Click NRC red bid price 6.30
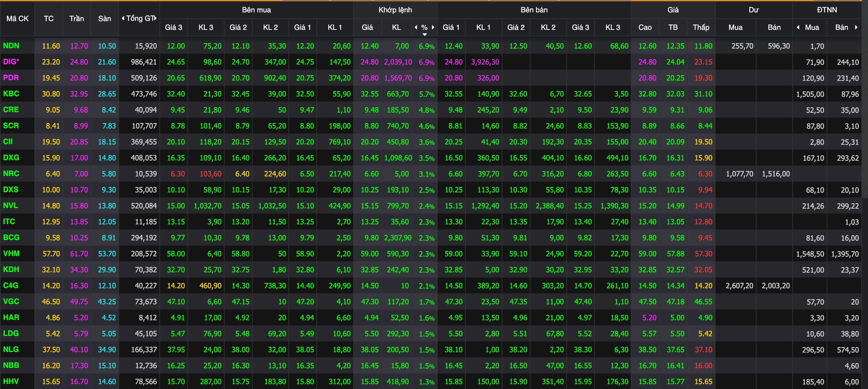The width and height of the screenshot is (868, 389). coord(178,174)
